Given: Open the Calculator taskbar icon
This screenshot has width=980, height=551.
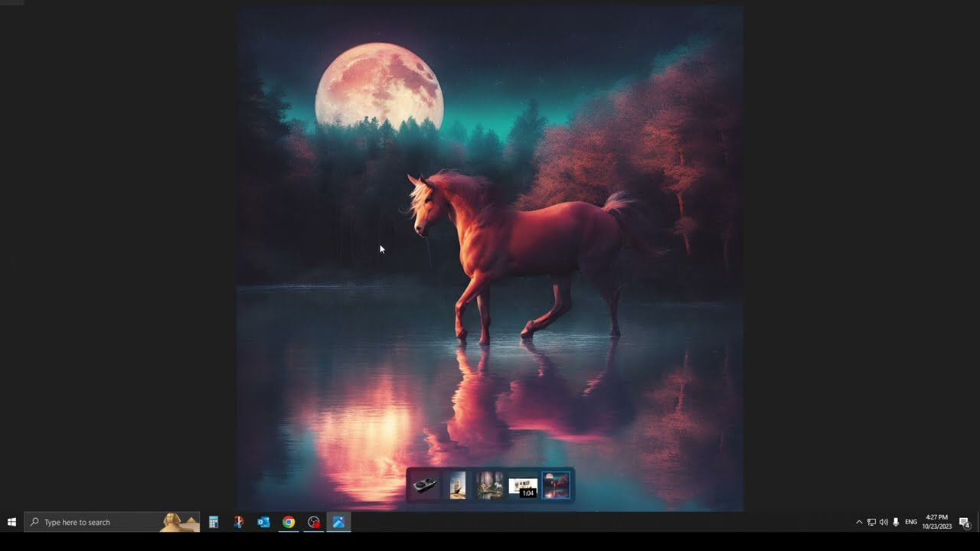Looking at the screenshot, I should 214,522.
